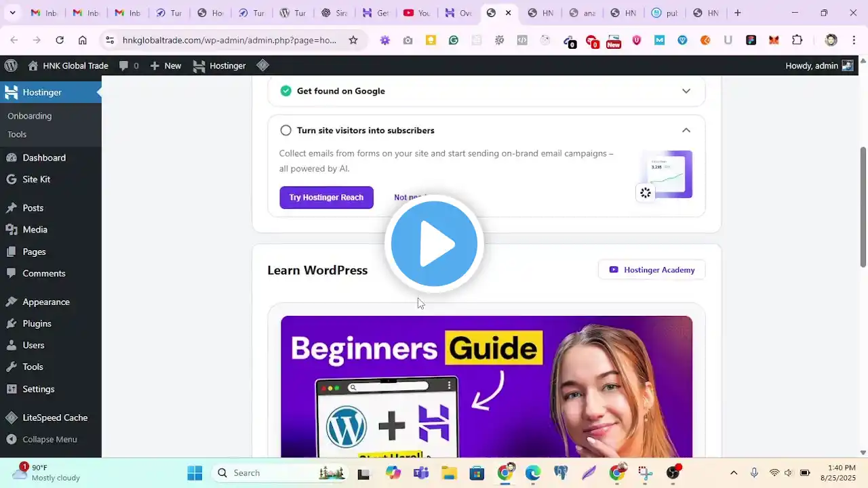The height and width of the screenshot is (488, 868).
Task: Open Appearance via the paintbrush icon
Action: point(11,302)
